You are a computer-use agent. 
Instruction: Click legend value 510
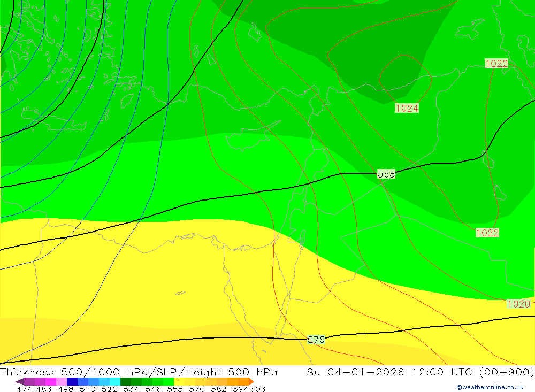click(x=87, y=389)
